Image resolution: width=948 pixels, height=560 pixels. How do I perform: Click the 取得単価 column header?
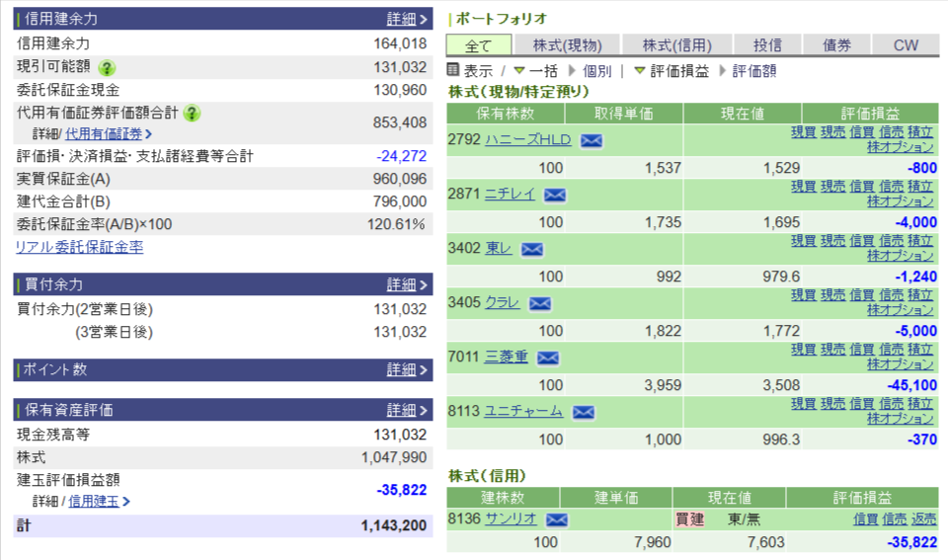pos(624,114)
